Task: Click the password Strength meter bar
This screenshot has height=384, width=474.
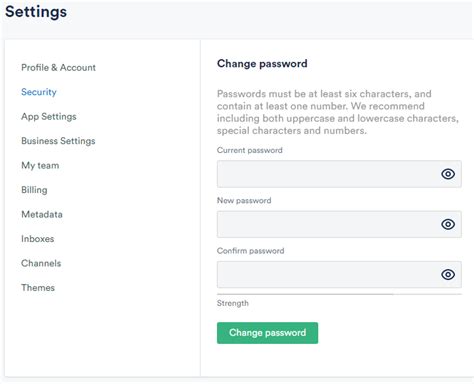Action: (x=339, y=294)
